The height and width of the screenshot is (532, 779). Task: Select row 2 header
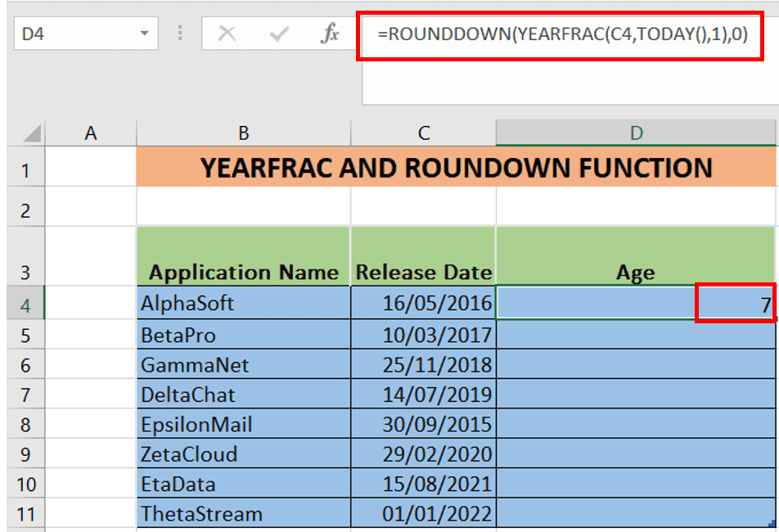coord(26,207)
